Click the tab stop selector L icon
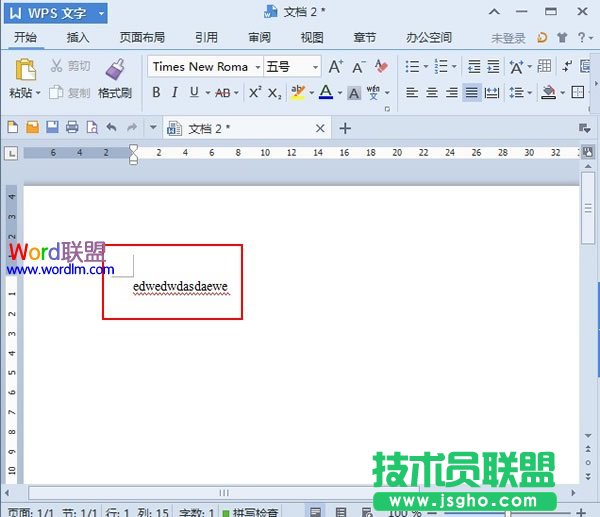Screen dimensions: 600x517 tap(11, 153)
